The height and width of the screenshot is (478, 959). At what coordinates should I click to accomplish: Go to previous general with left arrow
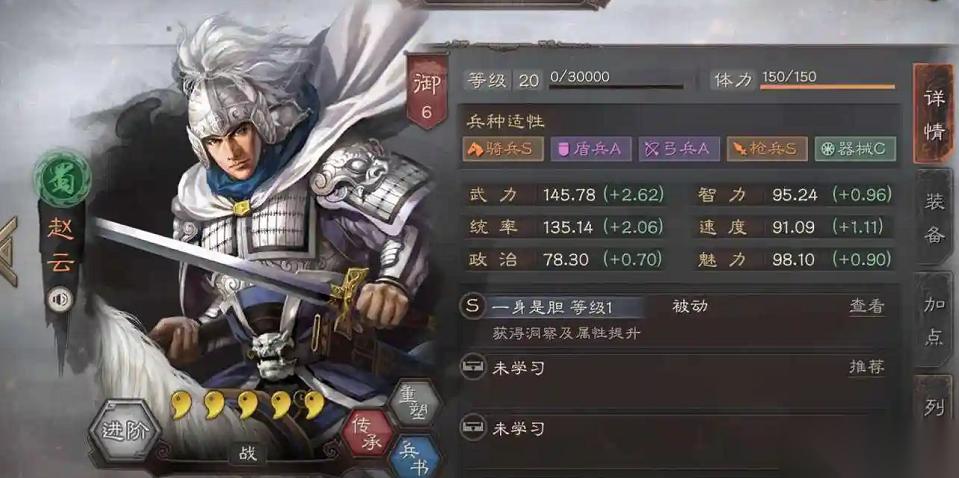(x=8, y=251)
